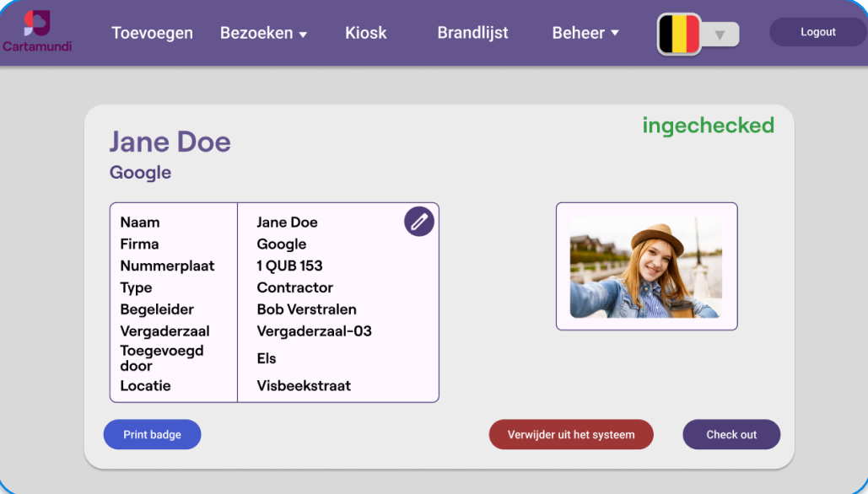
Task: Click the Bob Verstralen value
Action: pyautogui.click(x=306, y=309)
